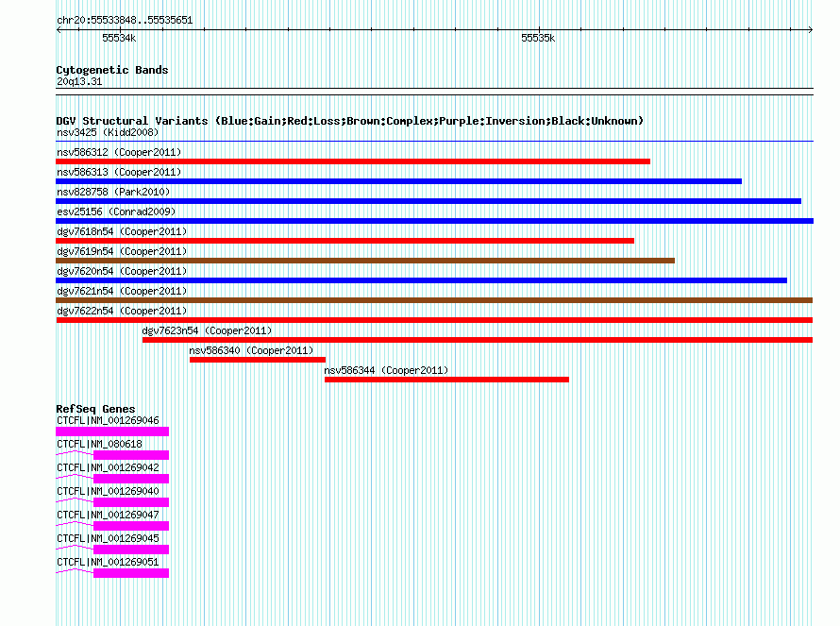The height and width of the screenshot is (626, 840).
Task: Select the CTCFL NM_080618 gene bar
Action: (x=131, y=455)
